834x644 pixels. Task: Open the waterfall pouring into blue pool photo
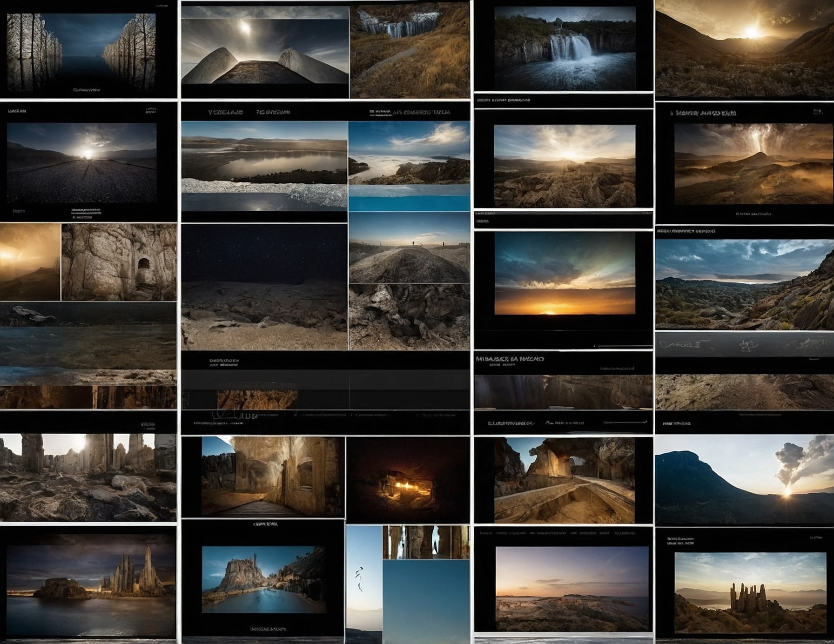(565, 48)
